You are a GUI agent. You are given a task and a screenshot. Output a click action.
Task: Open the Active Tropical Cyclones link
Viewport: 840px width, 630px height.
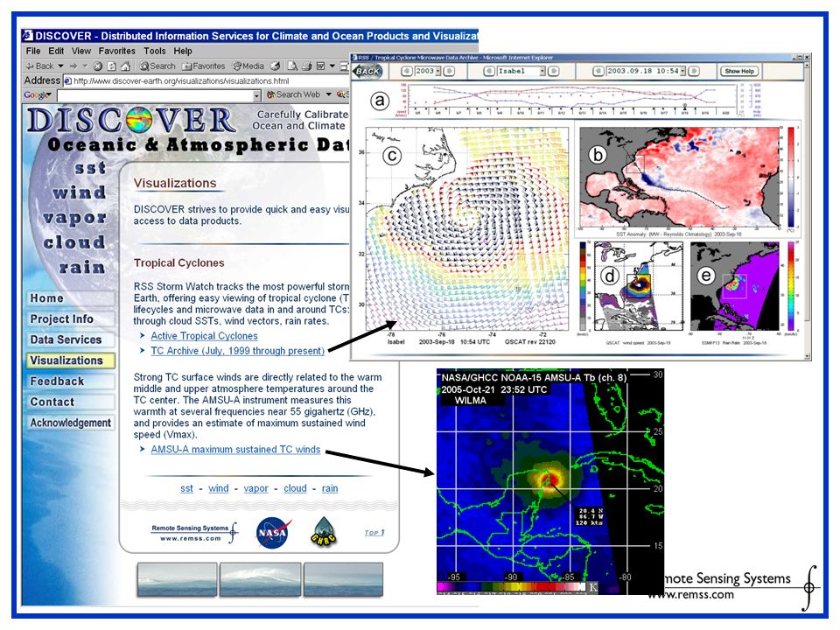204,336
